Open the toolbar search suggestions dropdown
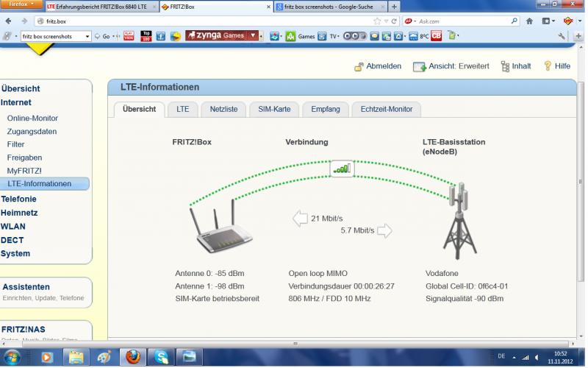 (87, 36)
